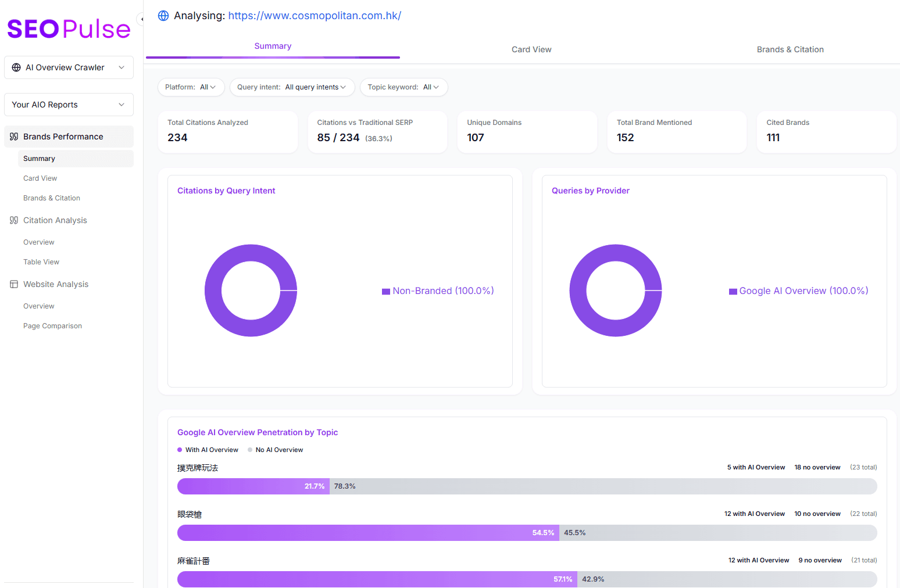Click the Unique Domains card

click(527, 132)
